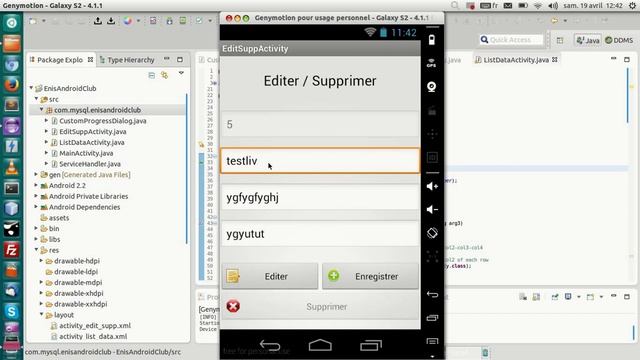Open Genymotion battery widget in side toolbar
Image resolution: width=640 pixels, height=360 pixels.
click(432, 40)
